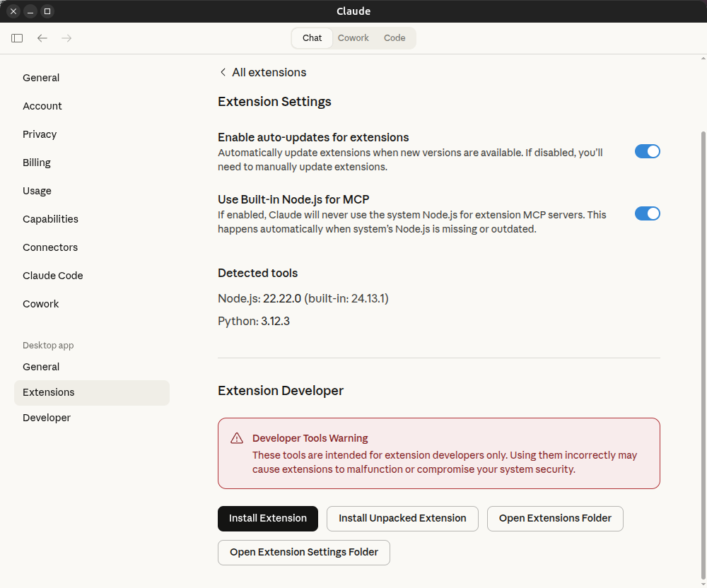Viewport: 707px width, 588px height.
Task: Click the warning triangle in Developer Tools Warning
Action: coord(237,437)
